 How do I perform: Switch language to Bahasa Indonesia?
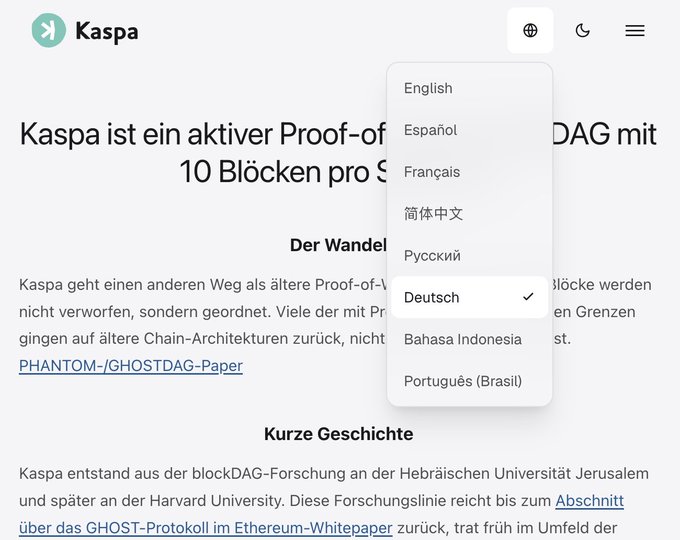click(x=470, y=339)
